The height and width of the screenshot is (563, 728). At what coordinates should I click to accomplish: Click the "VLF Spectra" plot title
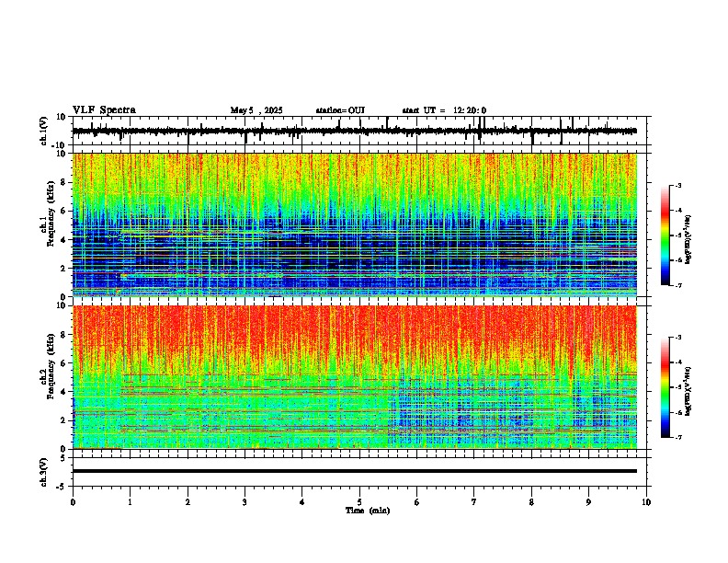pyautogui.click(x=104, y=109)
